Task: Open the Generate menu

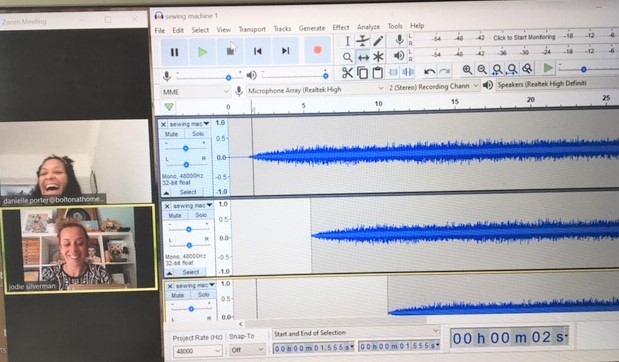Action: click(312, 28)
